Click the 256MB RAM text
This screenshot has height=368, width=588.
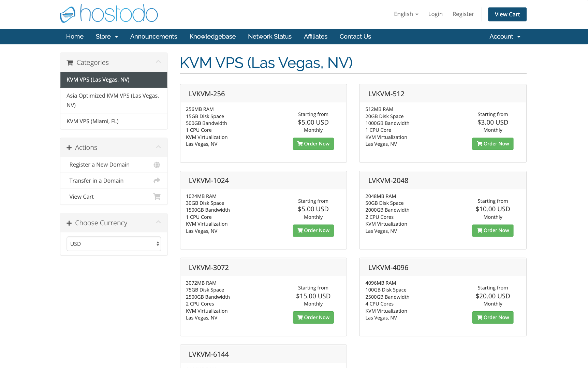click(x=200, y=109)
